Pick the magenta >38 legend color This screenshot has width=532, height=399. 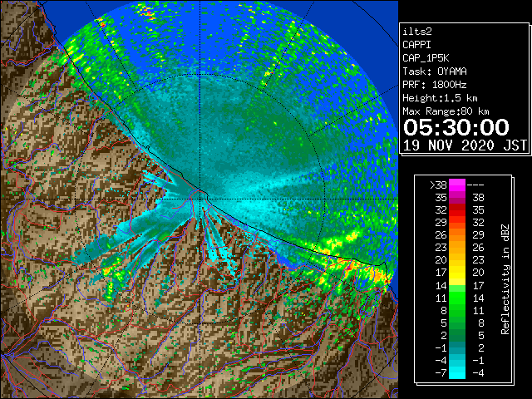pyautogui.click(x=457, y=185)
